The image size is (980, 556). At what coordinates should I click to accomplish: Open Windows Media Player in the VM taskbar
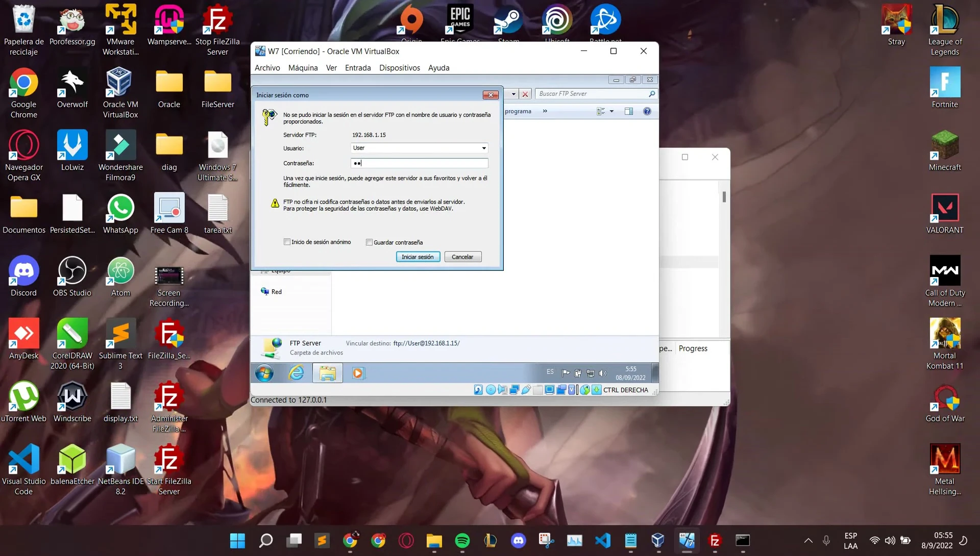point(358,373)
